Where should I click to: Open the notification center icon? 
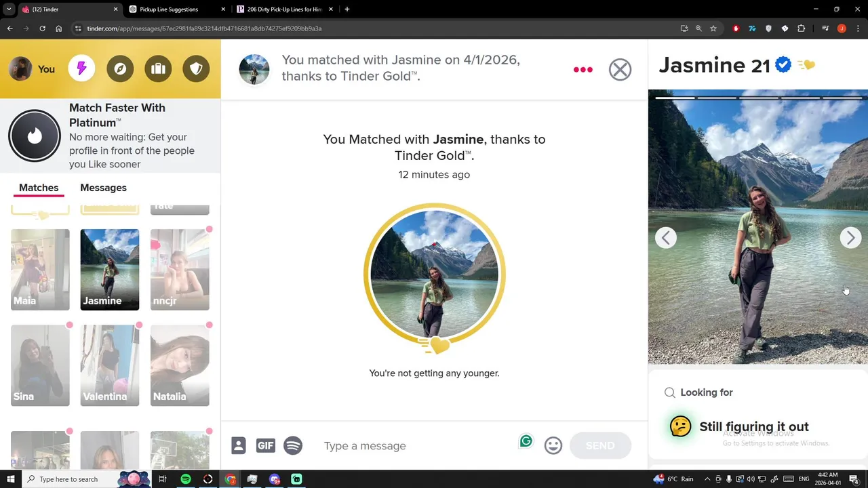click(x=854, y=479)
